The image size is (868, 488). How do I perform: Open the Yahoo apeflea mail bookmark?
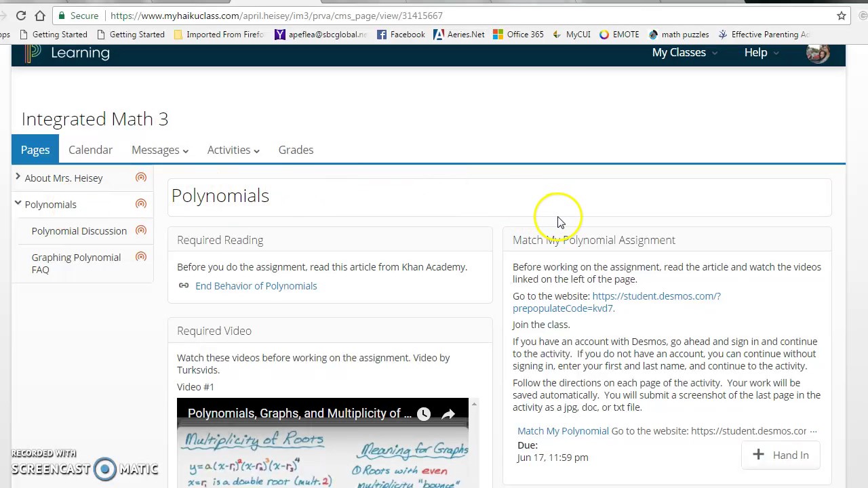(321, 35)
